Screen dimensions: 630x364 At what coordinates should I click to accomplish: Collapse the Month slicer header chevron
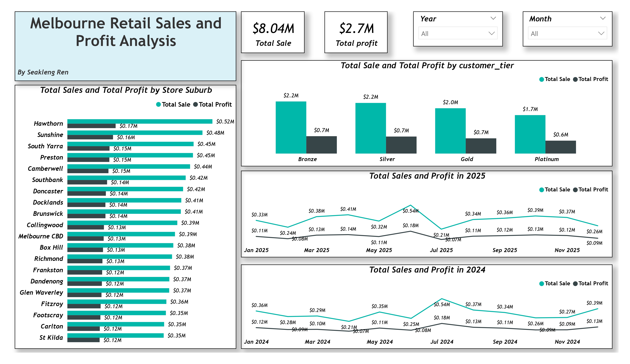pyautogui.click(x=603, y=18)
